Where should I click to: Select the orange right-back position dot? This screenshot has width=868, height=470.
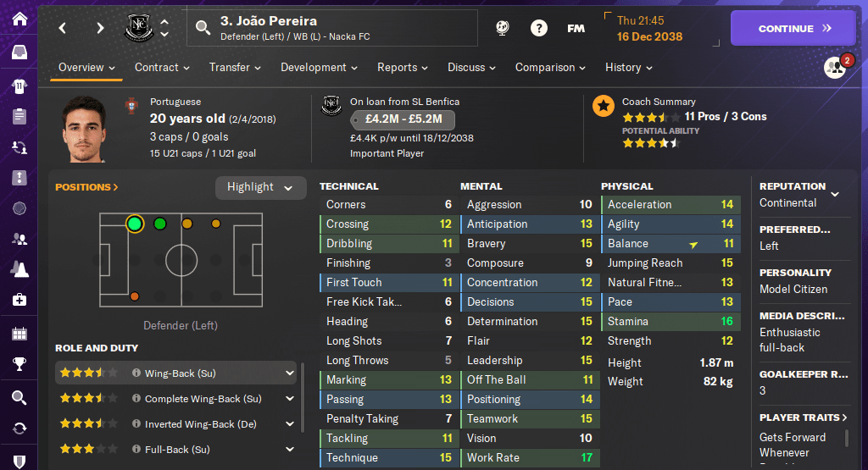[134, 296]
